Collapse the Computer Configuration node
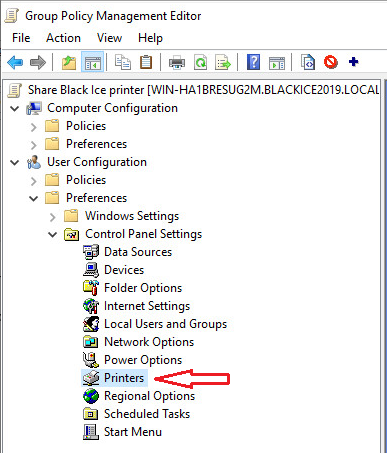The height and width of the screenshot is (453, 387). tap(15, 108)
